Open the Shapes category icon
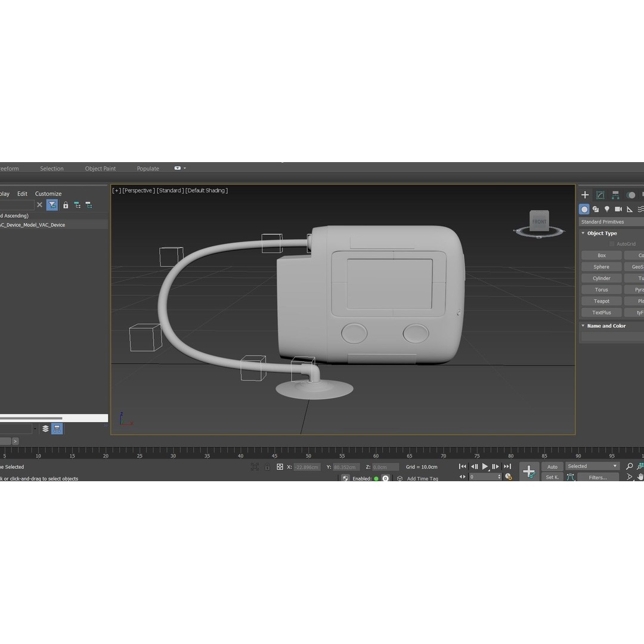Viewport: 644px width, 644px height. [596, 209]
